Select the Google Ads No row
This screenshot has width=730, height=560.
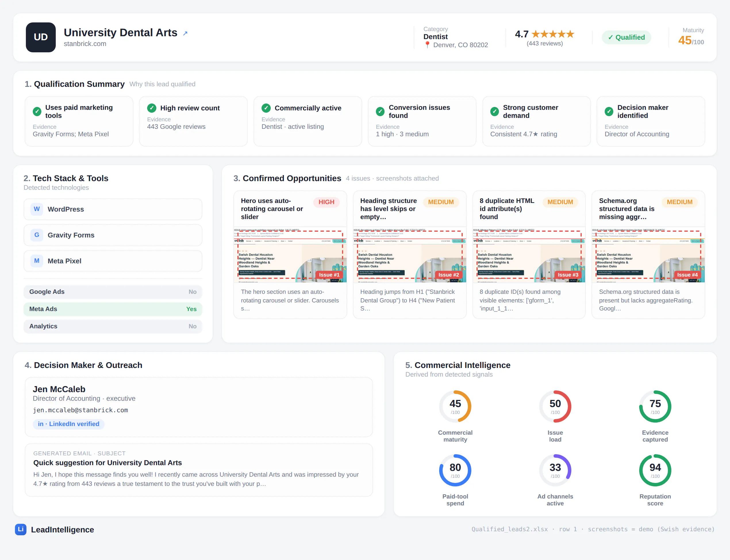[x=113, y=292]
